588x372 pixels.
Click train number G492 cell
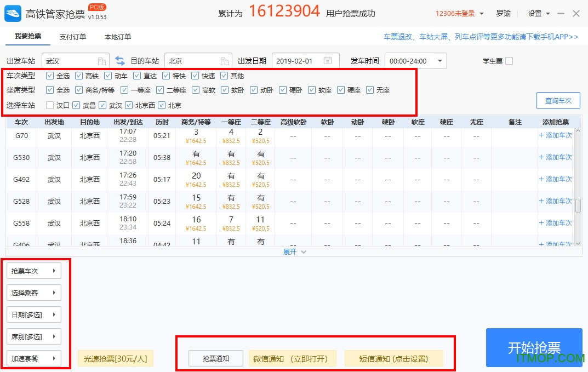pyautogui.click(x=21, y=179)
